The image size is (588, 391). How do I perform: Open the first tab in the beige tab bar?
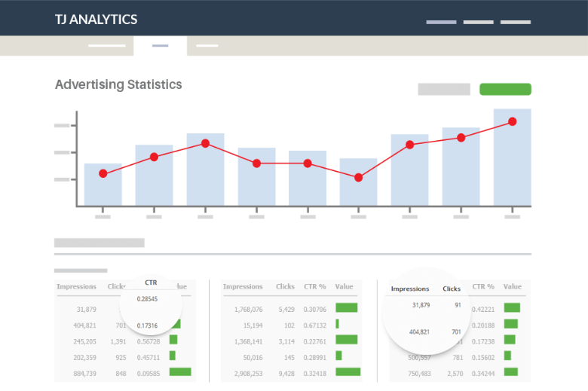point(106,46)
